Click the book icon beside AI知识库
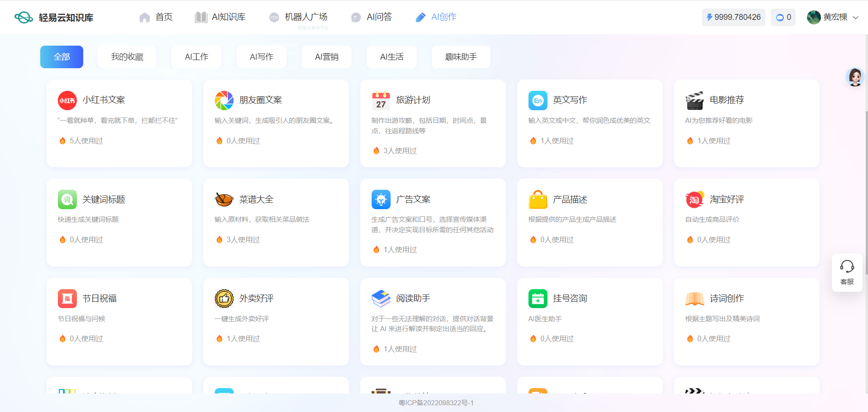This screenshot has width=868, height=412. pos(201,17)
